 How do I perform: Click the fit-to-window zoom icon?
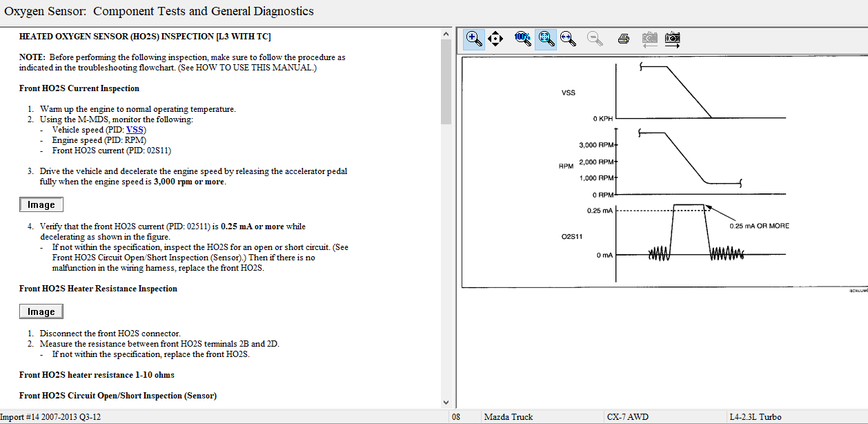(x=546, y=39)
